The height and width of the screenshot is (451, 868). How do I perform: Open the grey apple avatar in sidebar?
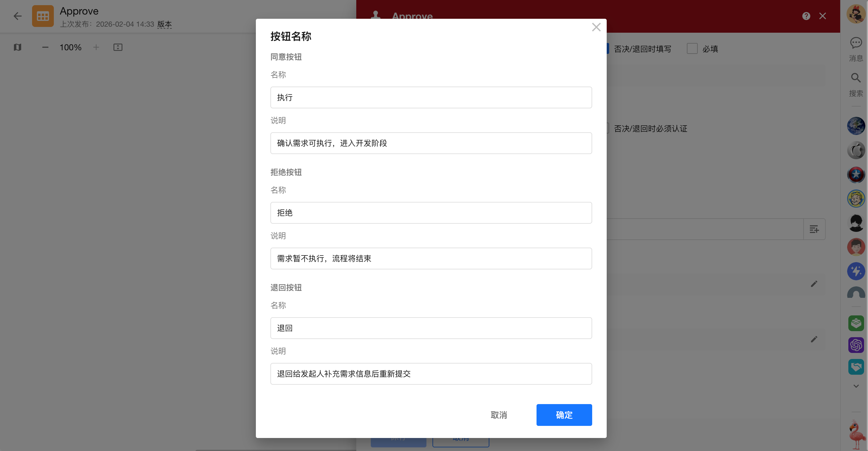point(856,150)
